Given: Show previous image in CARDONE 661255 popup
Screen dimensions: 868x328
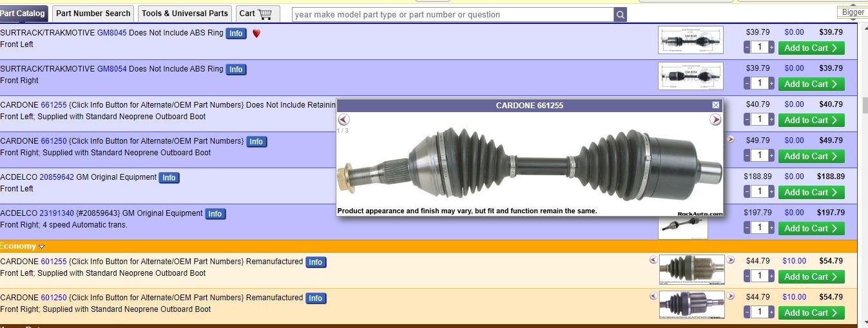Looking at the screenshot, I should tap(343, 119).
